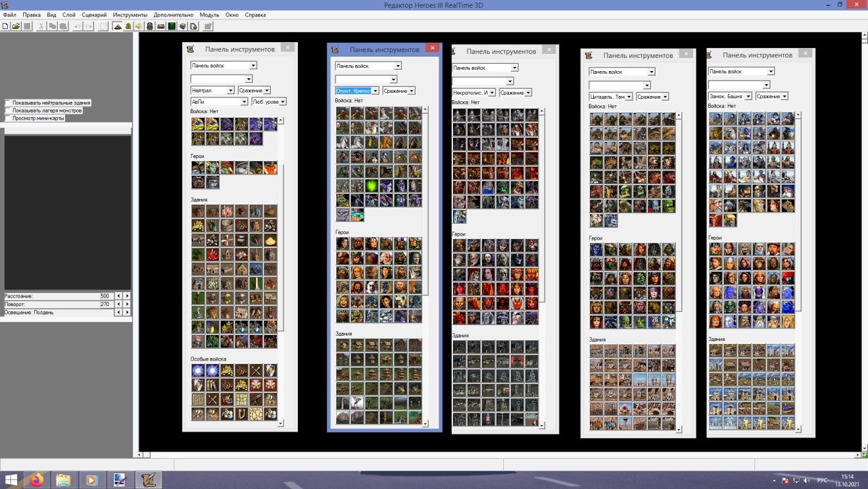Select the terrain mound toolbar icon

[x=118, y=26]
